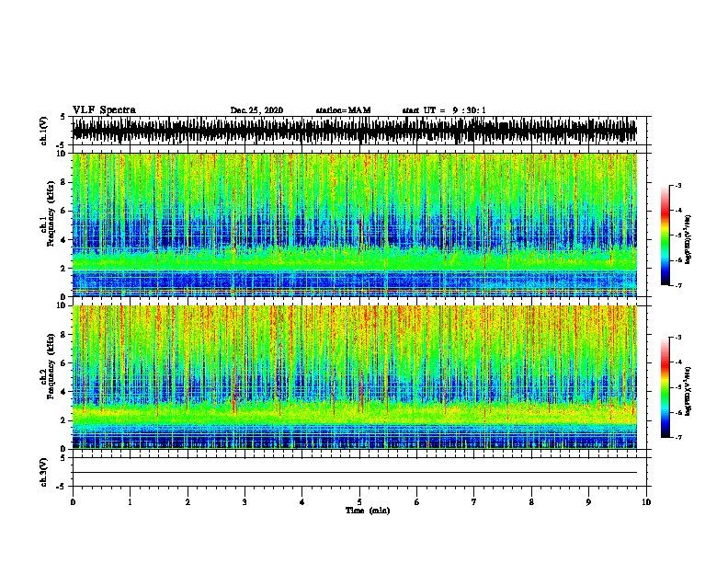Click the time axis tick label "2"
728x563 pixels.
pos(188,502)
